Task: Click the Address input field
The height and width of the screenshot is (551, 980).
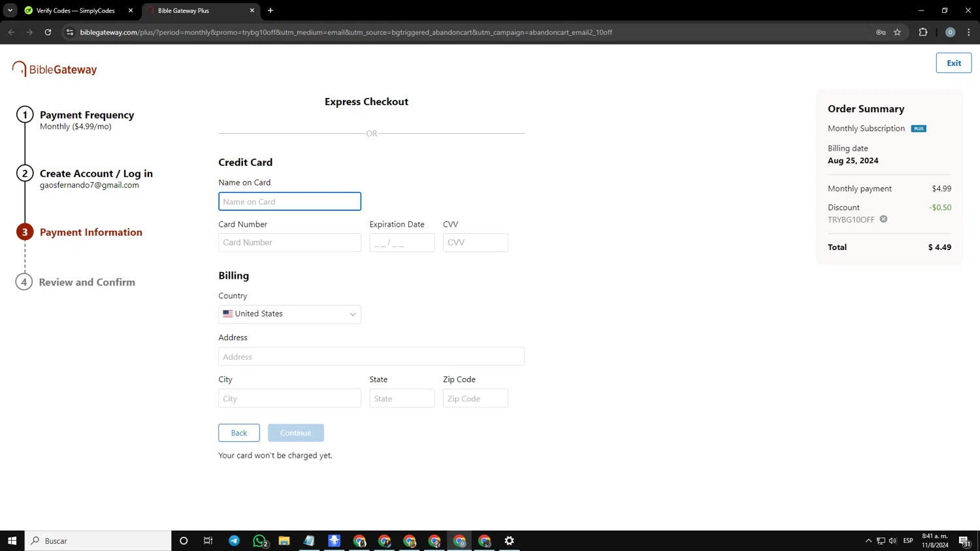Action: (371, 356)
